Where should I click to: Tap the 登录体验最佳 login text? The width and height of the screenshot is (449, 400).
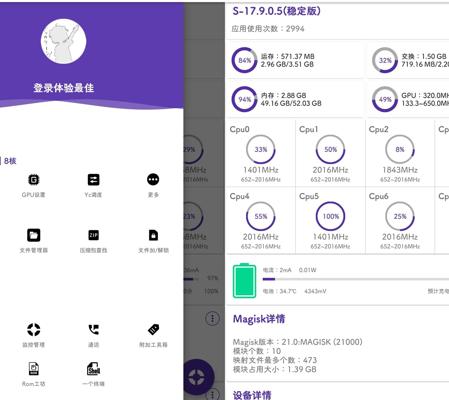click(64, 88)
